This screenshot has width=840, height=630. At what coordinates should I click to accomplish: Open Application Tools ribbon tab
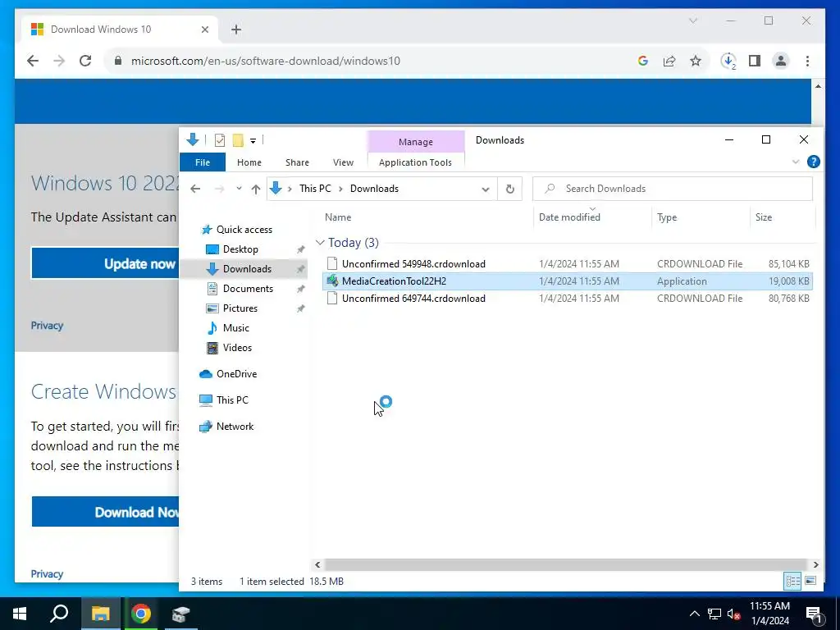[415, 162]
